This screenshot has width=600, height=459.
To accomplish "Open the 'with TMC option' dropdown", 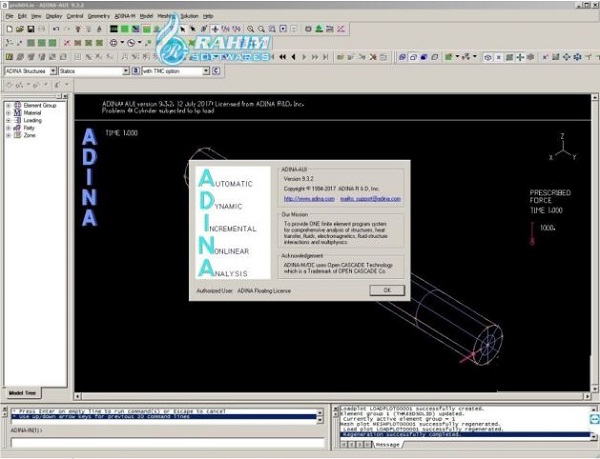I will click(x=206, y=71).
